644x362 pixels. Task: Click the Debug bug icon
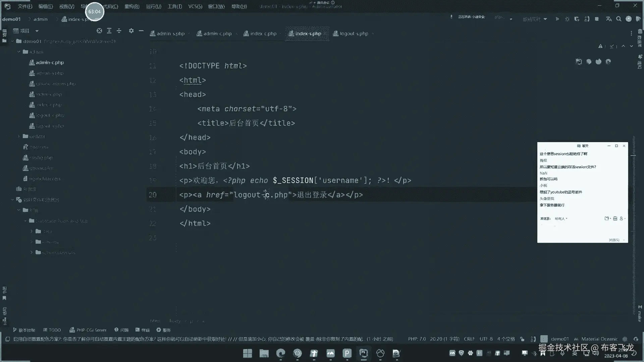pos(567,19)
